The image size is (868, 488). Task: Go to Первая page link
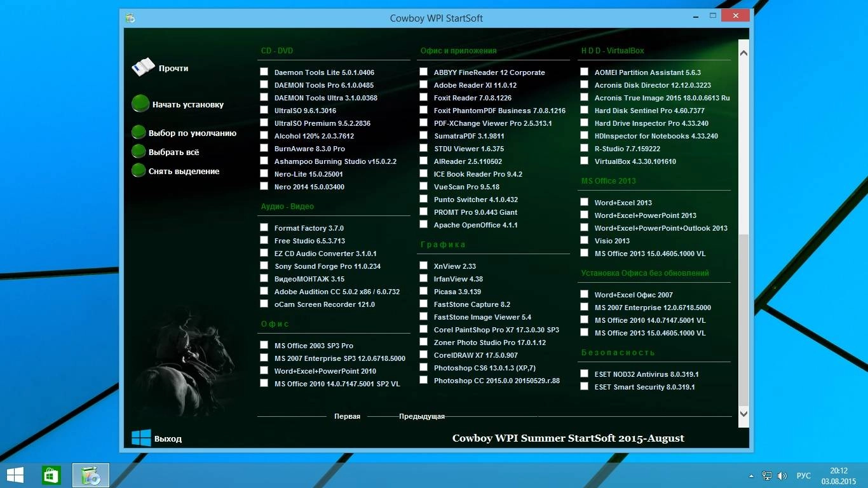click(x=347, y=416)
